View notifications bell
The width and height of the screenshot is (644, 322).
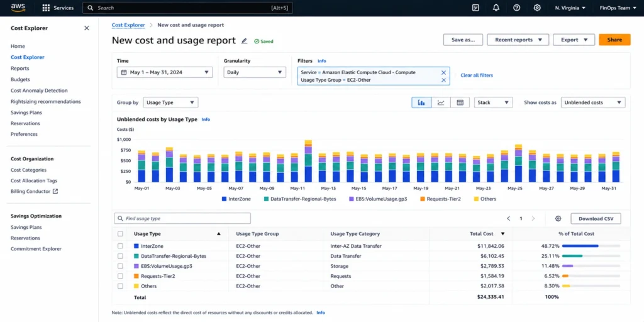coord(496,8)
